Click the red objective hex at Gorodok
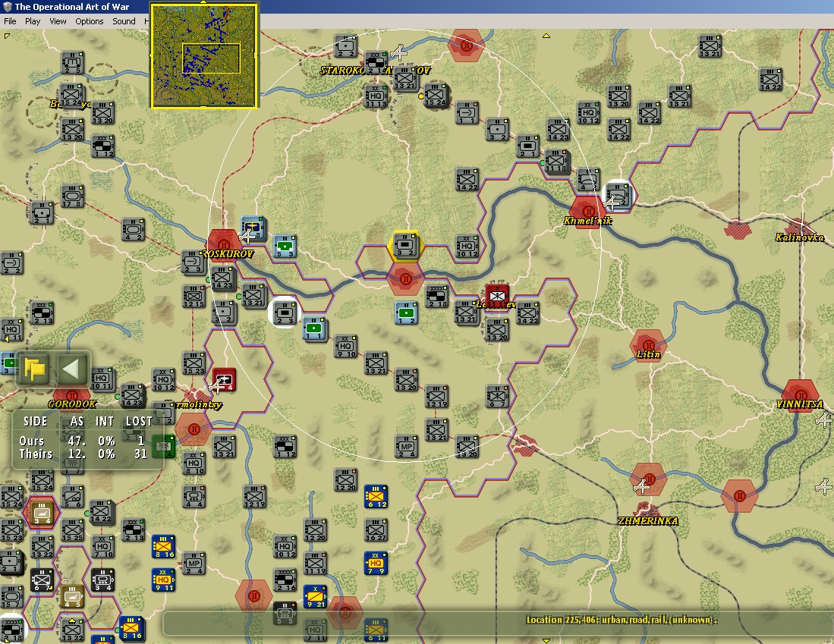Viewport: 834px width, 644px height. pos(72,395)
